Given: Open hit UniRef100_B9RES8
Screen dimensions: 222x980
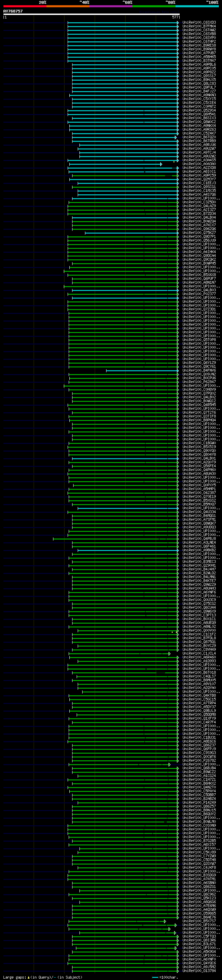Looking at the screenshot, I should pos(199,45).
